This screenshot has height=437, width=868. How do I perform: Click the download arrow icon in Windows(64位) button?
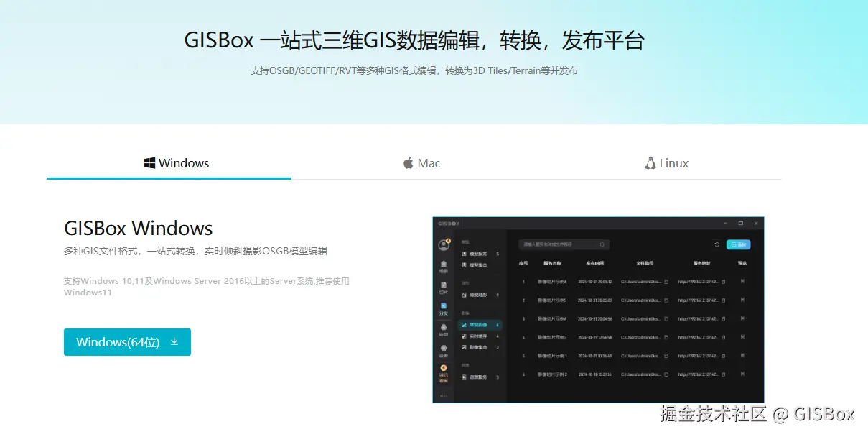(174, 341)
